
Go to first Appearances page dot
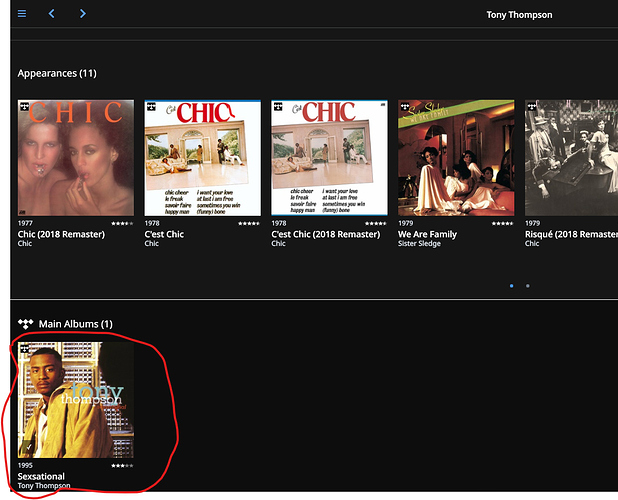[512, 286]
